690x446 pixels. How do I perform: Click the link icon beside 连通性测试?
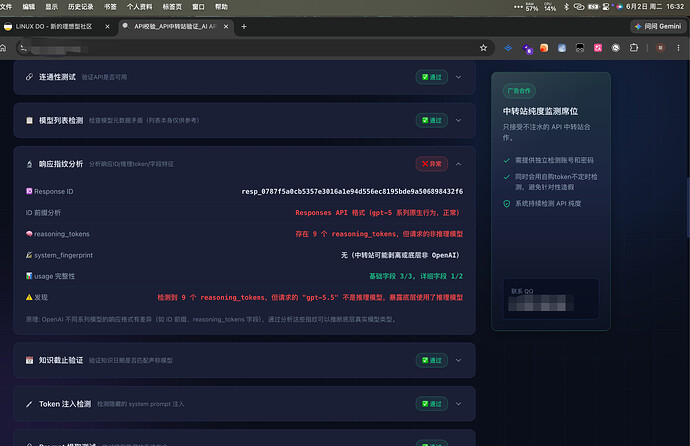(29, 77)
